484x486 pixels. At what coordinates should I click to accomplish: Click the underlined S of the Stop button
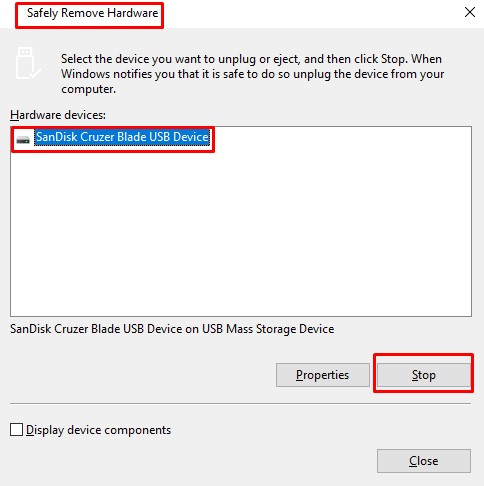click(x=415, y=375)
